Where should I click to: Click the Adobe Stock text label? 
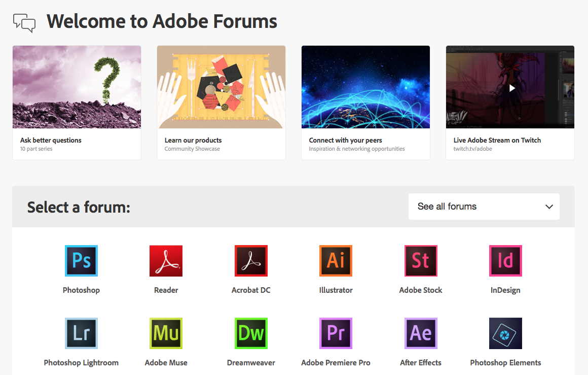pyautogui.click(x=421, y=290)
